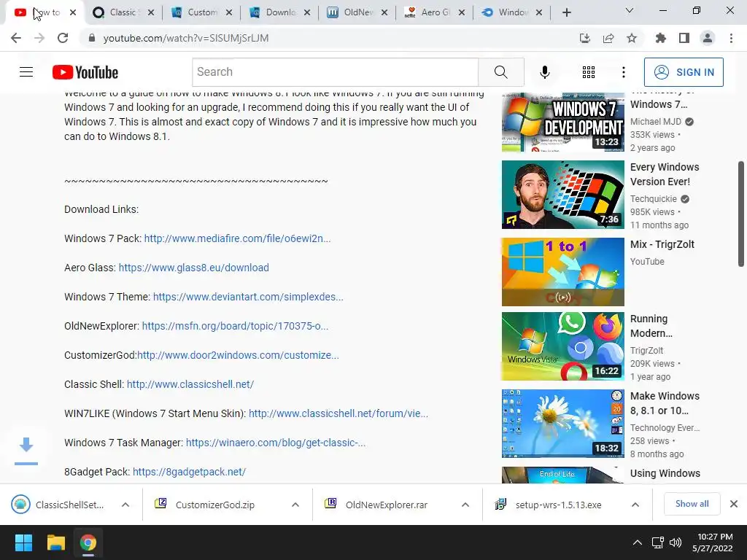747x560 pixels.
Task: Close the downloads bar
Action: [x=734, y=504]
